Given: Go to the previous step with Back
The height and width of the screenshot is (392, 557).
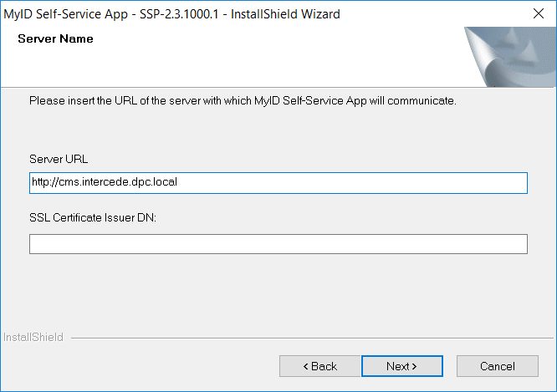Looking at the screenshot, I should click(319, 366).
